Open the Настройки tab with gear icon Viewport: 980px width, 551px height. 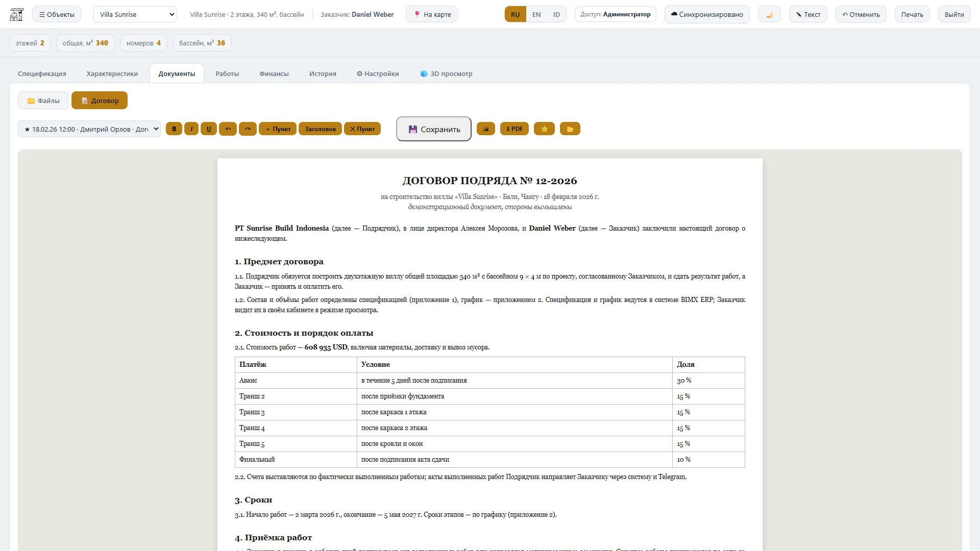click(378, 73)
